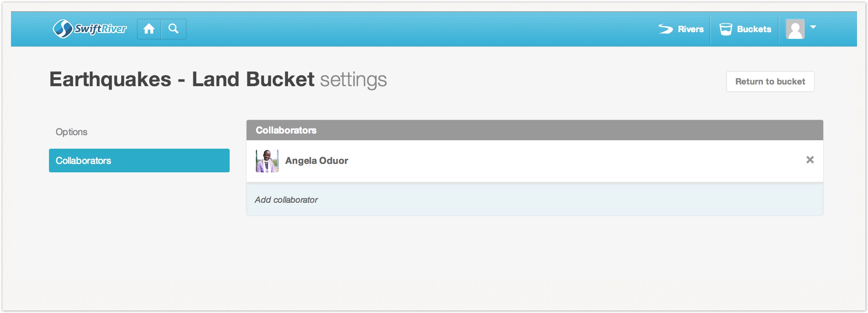Screen dimensions: 868x313
Task: Click the Buckets pail icon
Action: (726, 29)
